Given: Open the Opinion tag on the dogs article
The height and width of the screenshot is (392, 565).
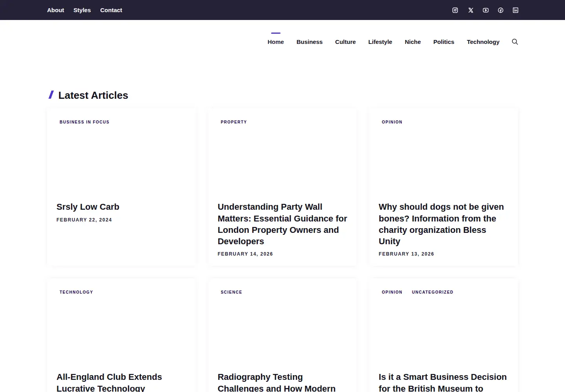Looking at the screenshot, I should [x=392, y=122].
